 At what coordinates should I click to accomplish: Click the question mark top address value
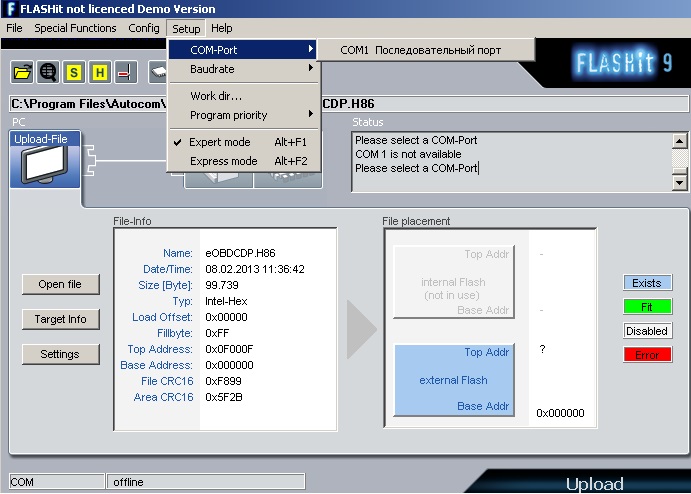(542, 349)
